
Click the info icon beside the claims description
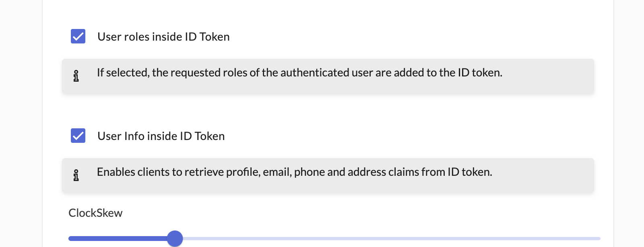click(x=76, y=175)
